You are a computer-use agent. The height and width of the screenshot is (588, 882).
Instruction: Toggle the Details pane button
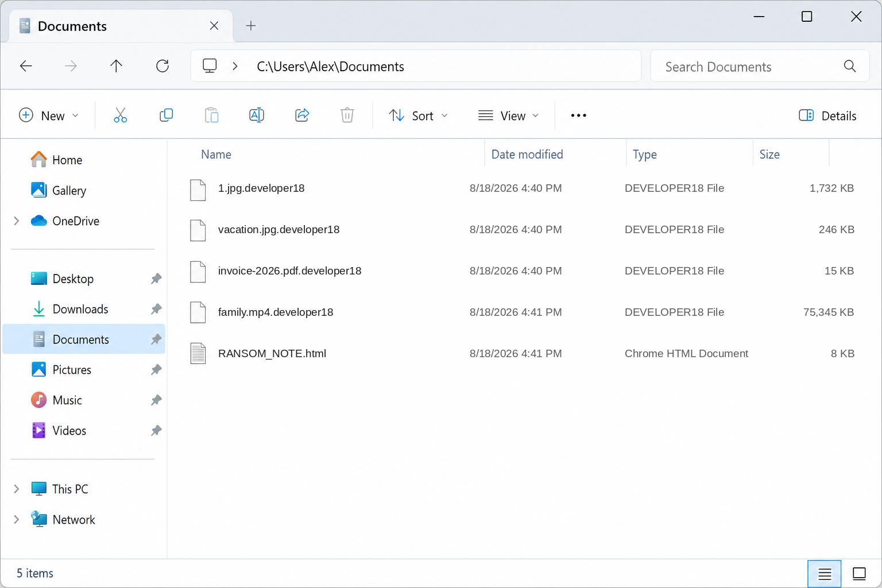tap(827, 115)
